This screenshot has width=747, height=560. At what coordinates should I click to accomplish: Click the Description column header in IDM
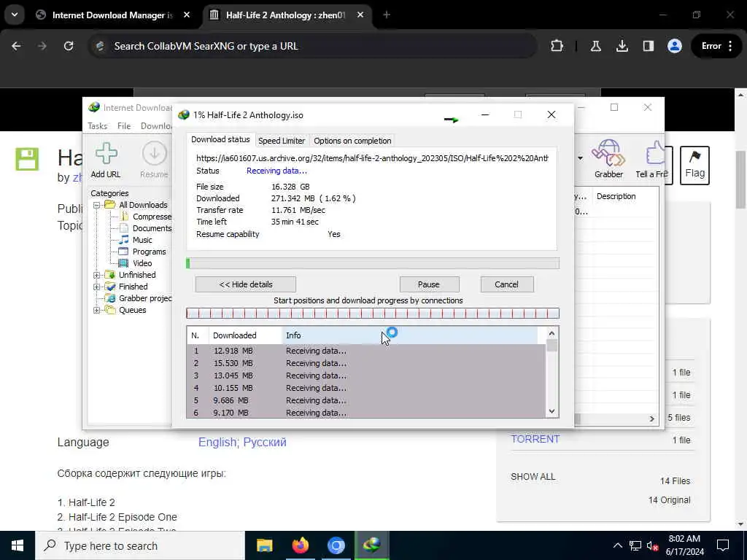tap(616, 196)
